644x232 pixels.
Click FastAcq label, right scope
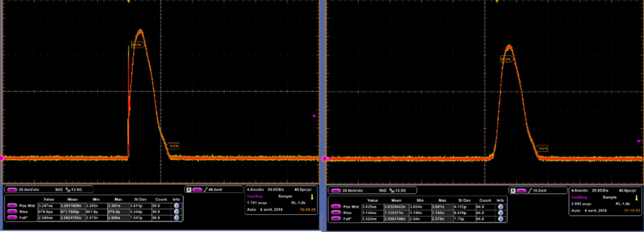pyautogui.click(x=579, y=197)
